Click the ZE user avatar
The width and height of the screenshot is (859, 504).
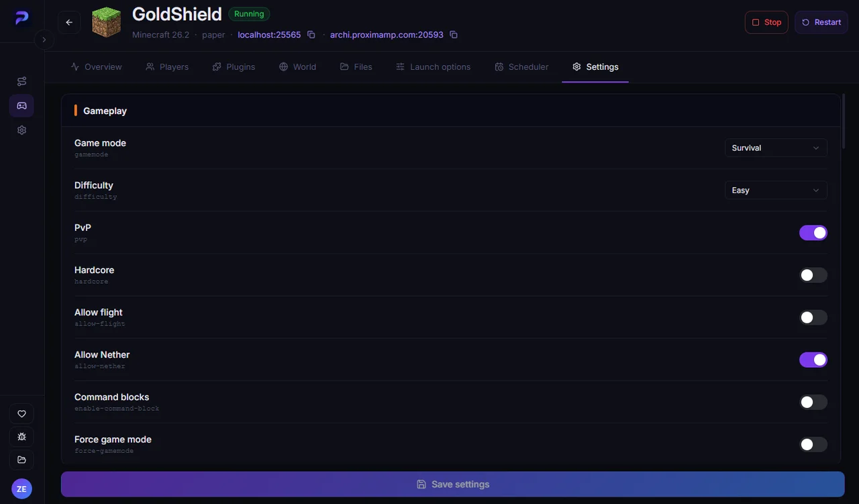tap(21, 489)
